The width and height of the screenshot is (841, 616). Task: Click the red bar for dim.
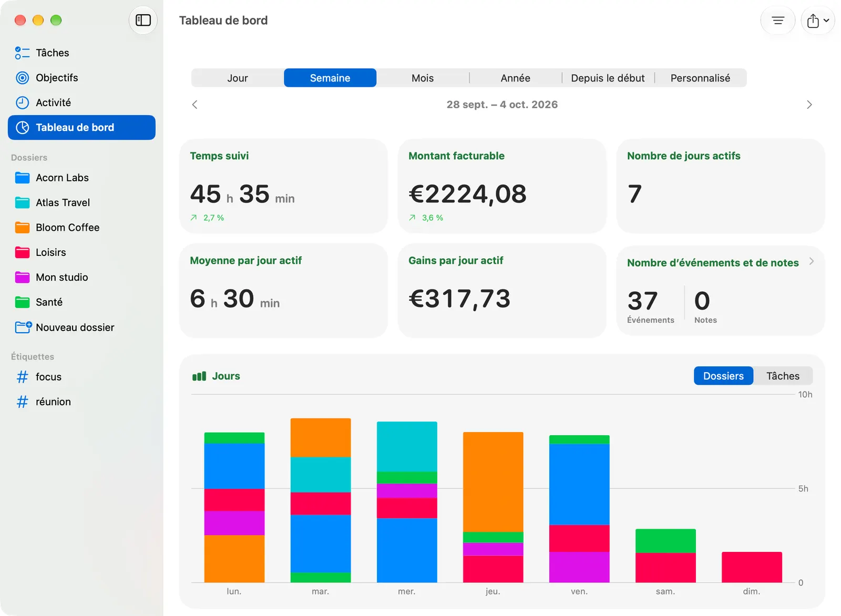coord(752,567)
